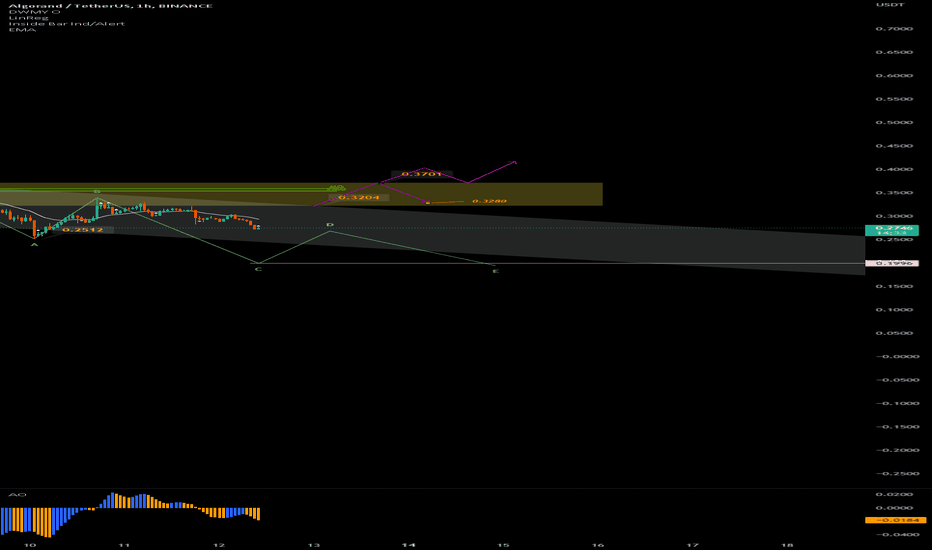Select the EMA indicator legend
Screen dimensions: 932x550
(x=22, y=29)
